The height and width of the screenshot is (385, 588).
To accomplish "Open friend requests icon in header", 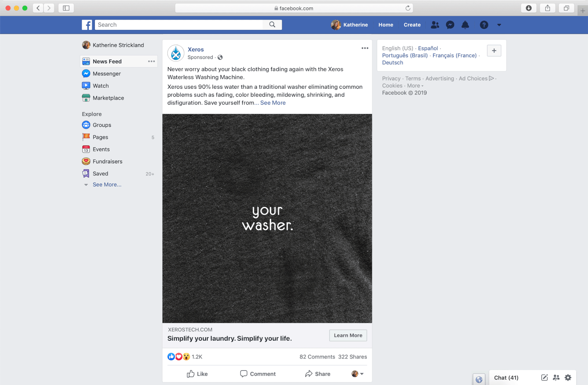I will [x=435, y=25].
